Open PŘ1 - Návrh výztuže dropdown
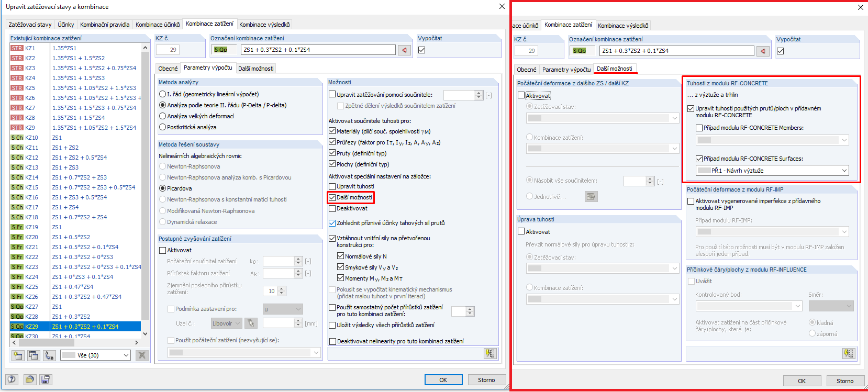 (772, 171)
